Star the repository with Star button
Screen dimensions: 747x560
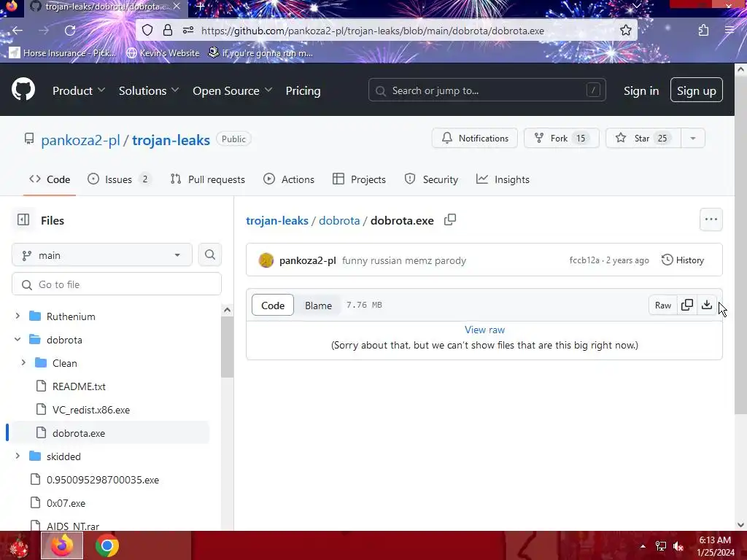click(643, 138)
